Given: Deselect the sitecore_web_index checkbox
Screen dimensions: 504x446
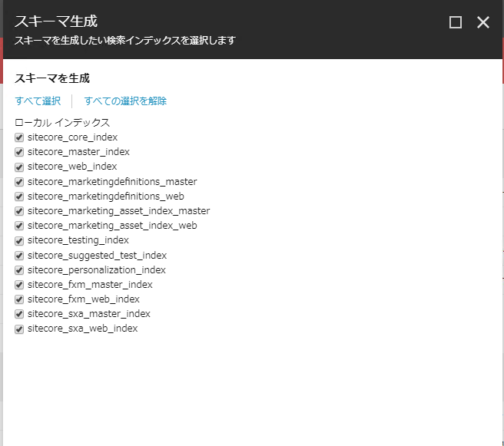Looking at the screenshot, I should (20, 167).
